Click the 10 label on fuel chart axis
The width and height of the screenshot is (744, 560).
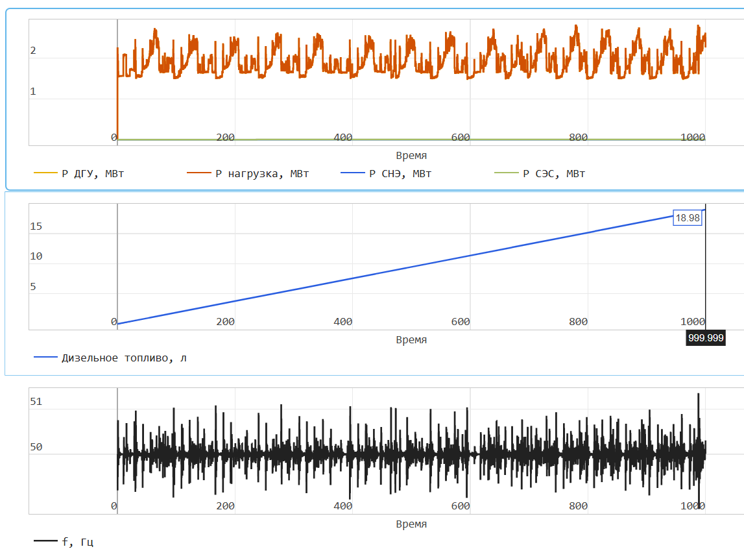[36, 256]
